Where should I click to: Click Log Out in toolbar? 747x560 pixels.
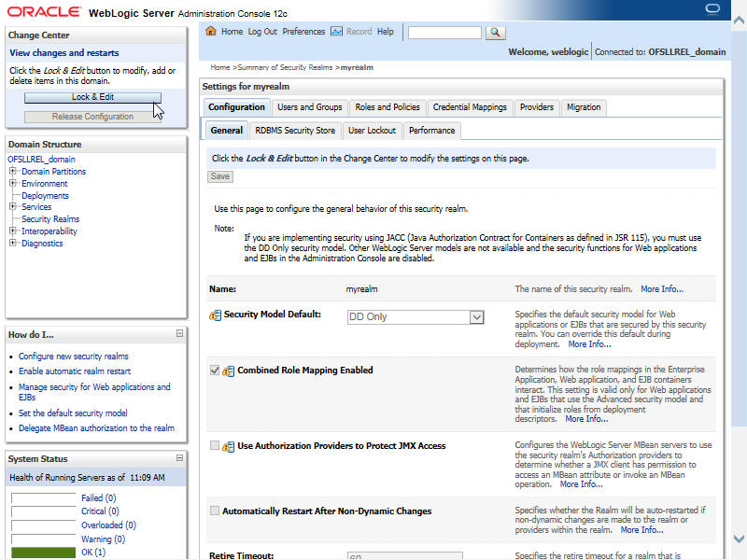(x=262, y=32)
